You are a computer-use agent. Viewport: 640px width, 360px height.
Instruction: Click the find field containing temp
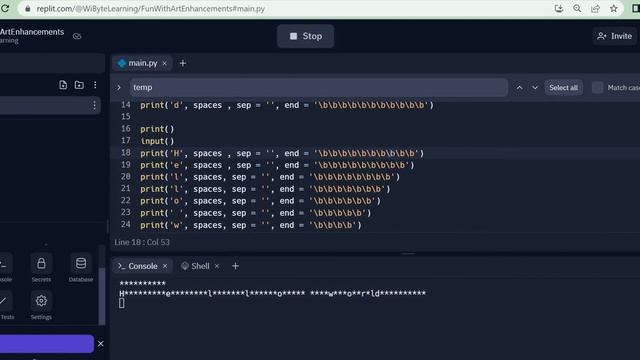click(x=319, y=87)
